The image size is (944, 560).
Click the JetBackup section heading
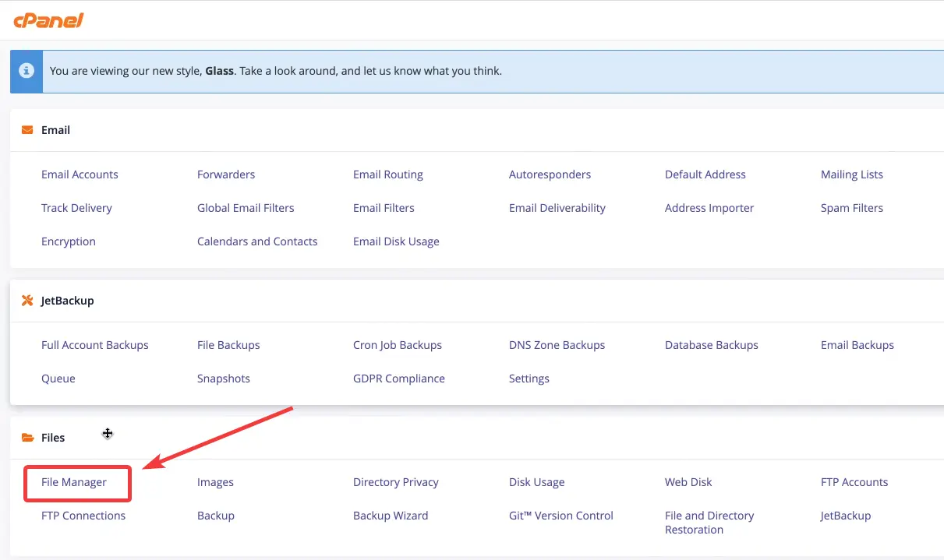point(68,301)
